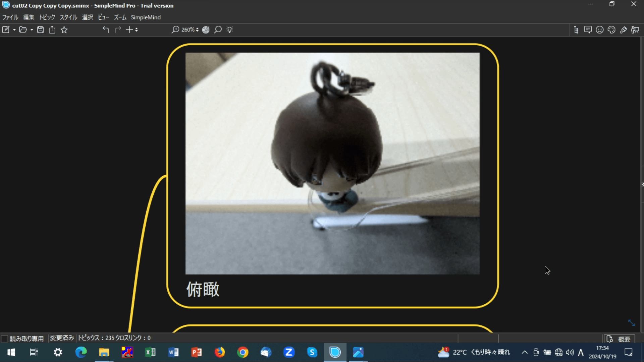Show hidden system tray icons

tap(525, 352)
